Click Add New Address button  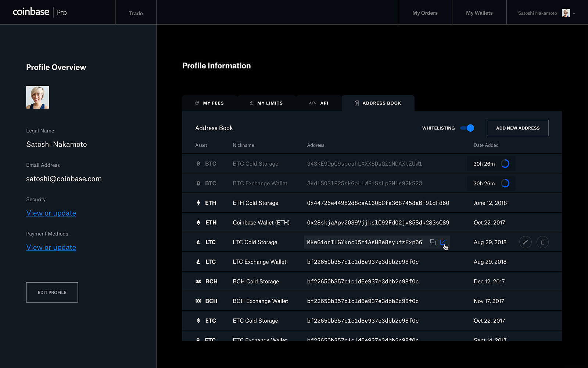[518, 128]
